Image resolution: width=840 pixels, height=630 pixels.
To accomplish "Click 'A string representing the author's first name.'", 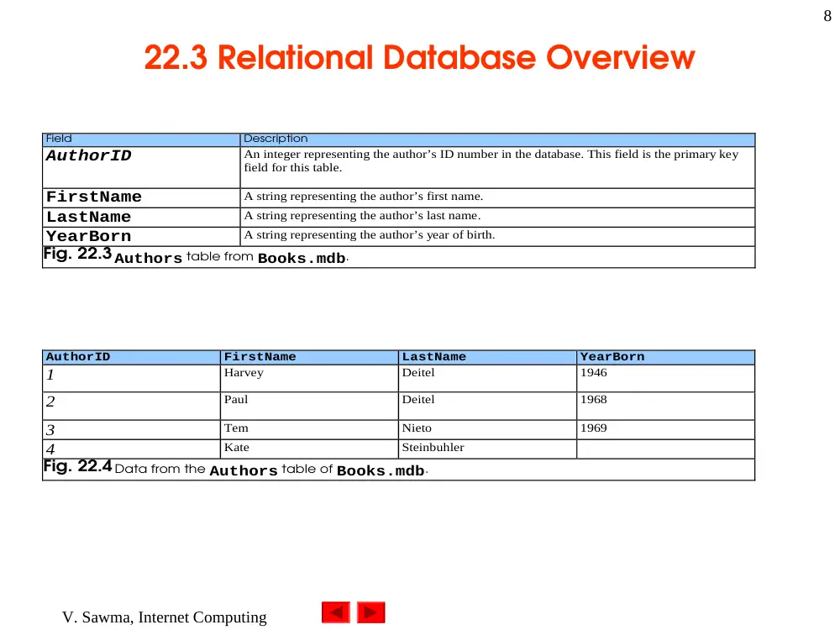I will tap(363, 196).
